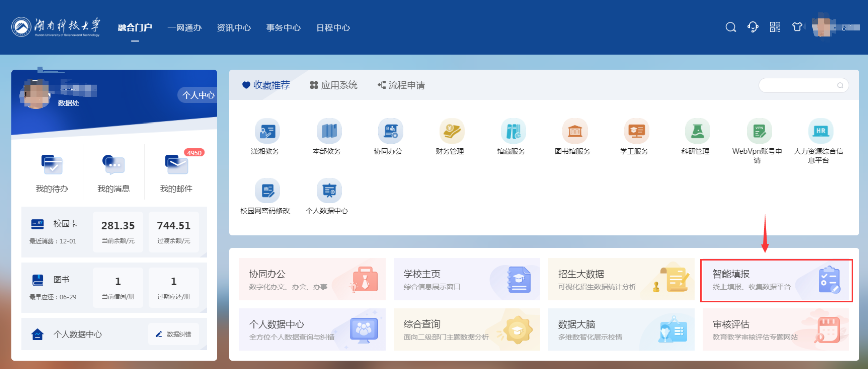Screen dimensions: 868x369
Task: Click the 校园网密码修改 icon
Action: pos(267,191)
